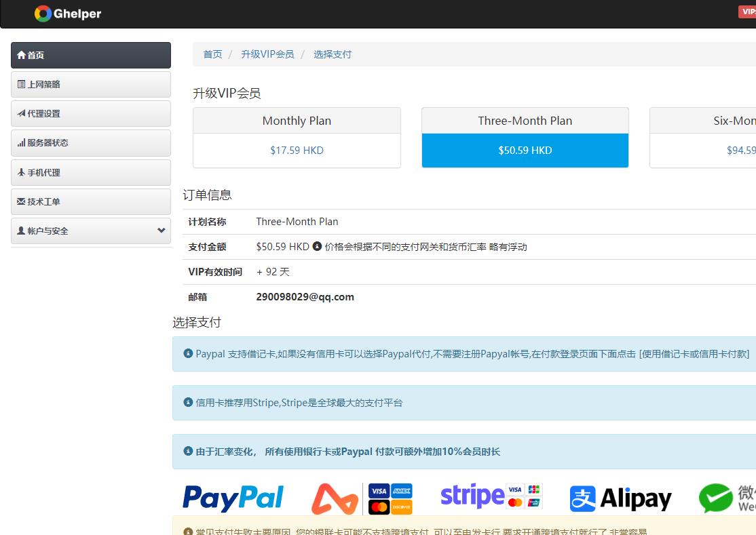Viewport: 756px width, 535px height.
Task: Open 技术工单 sidebar item
Action: [x=91, y=202]
